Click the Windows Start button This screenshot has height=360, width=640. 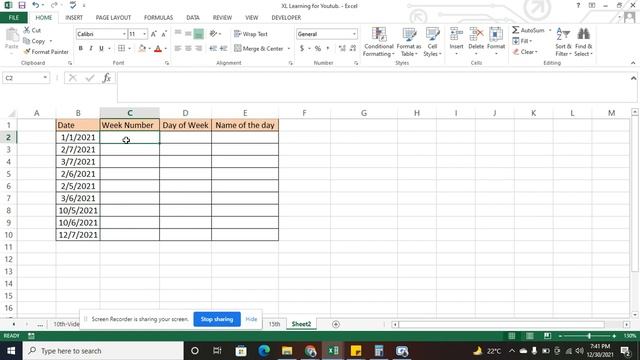[x=11, y=351]
